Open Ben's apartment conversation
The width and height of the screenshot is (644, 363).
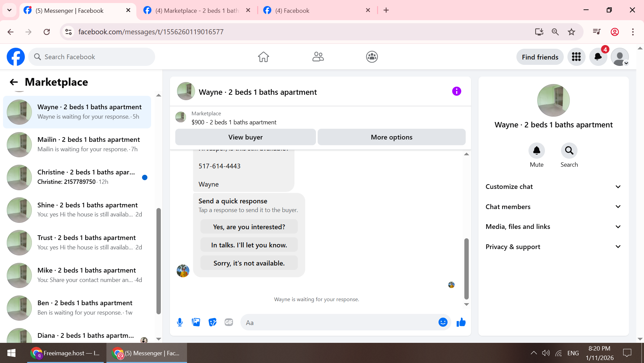pyautogui.click(x=77, y=308)
